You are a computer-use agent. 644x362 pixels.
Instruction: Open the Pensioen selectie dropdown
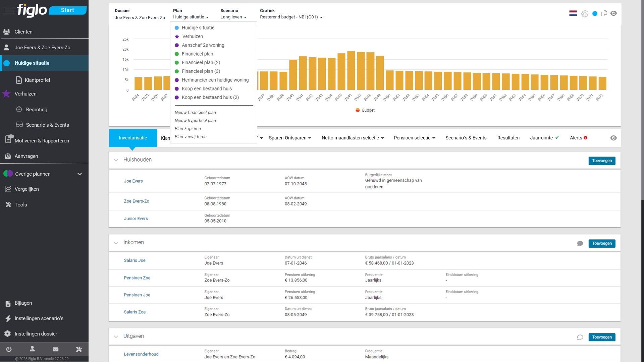click(x=414, y=138)
